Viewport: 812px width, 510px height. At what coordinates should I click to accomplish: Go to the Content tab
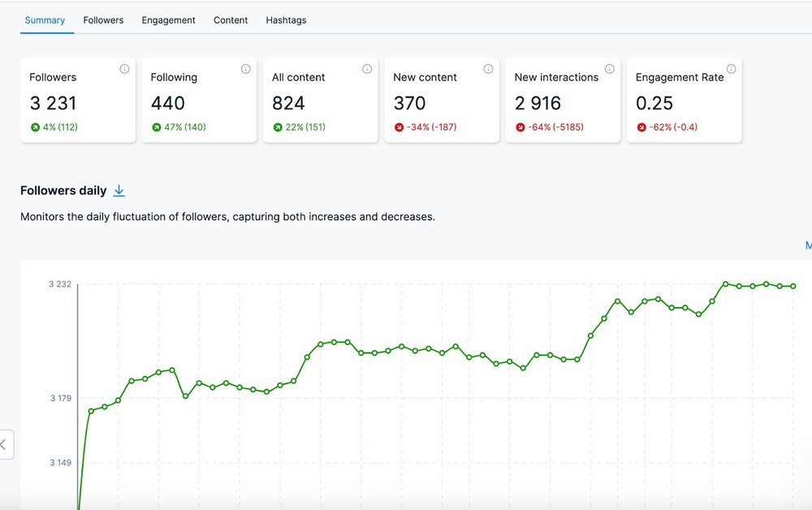231,20
